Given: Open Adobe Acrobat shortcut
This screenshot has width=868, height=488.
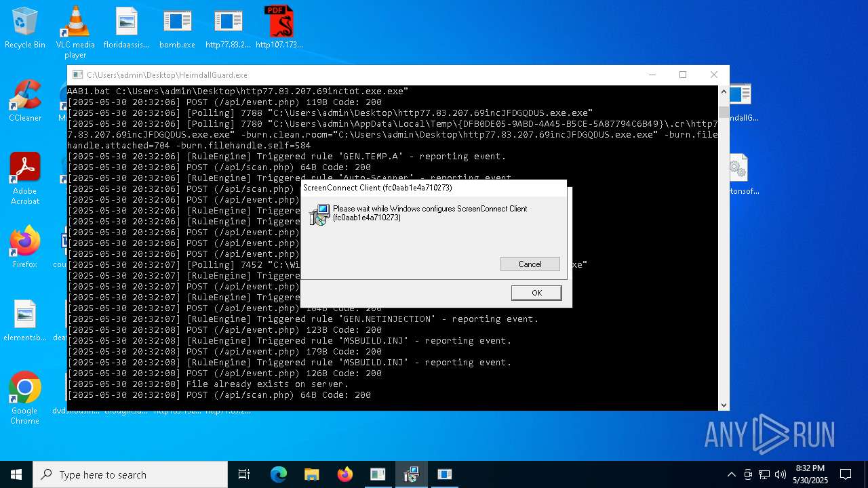Looking at the screenshot, I should [25, 178].
